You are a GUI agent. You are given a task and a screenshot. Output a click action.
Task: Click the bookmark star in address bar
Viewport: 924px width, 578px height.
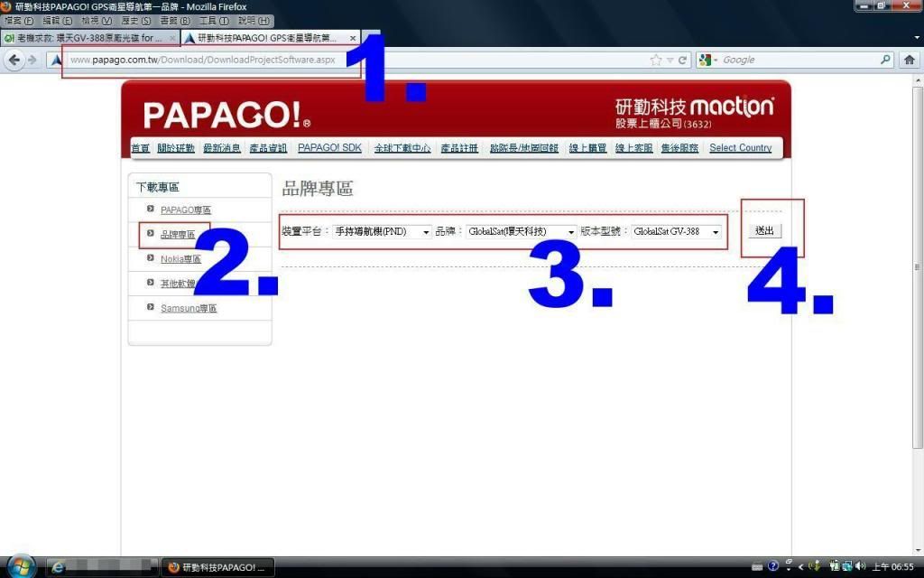point(656,61)
